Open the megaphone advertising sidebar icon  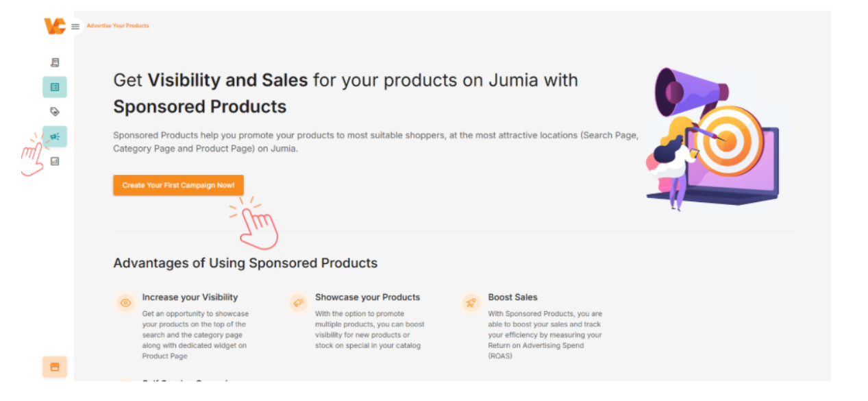55,136
